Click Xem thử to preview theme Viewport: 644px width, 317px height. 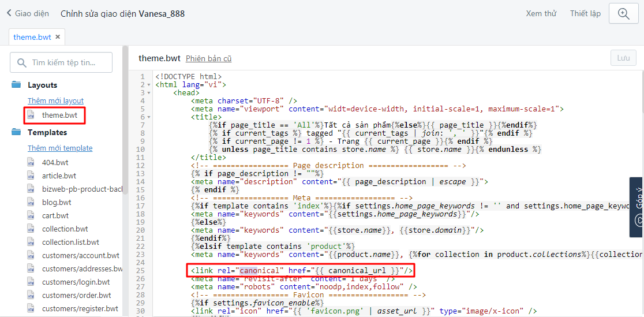pyautogui.click(x=541, y=13)
